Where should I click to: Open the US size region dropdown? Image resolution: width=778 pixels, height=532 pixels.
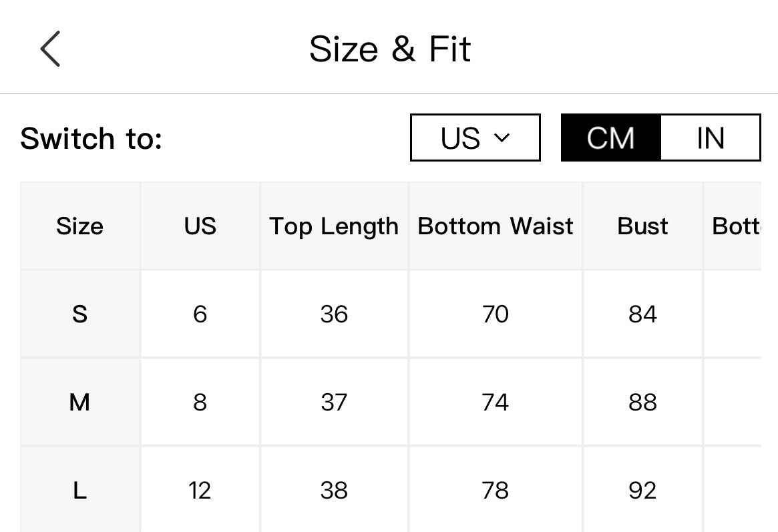pyautogui.click(x=475, y=138)
